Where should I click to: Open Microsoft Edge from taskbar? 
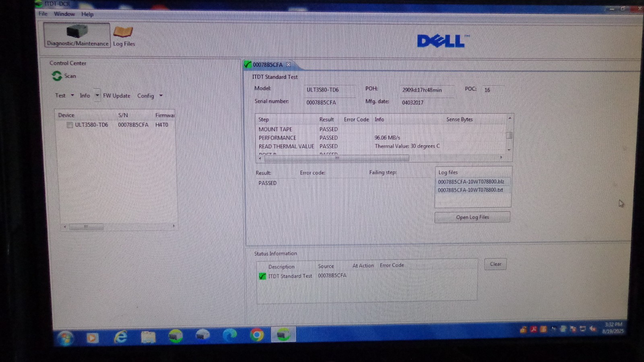click(x=230, y=335)
